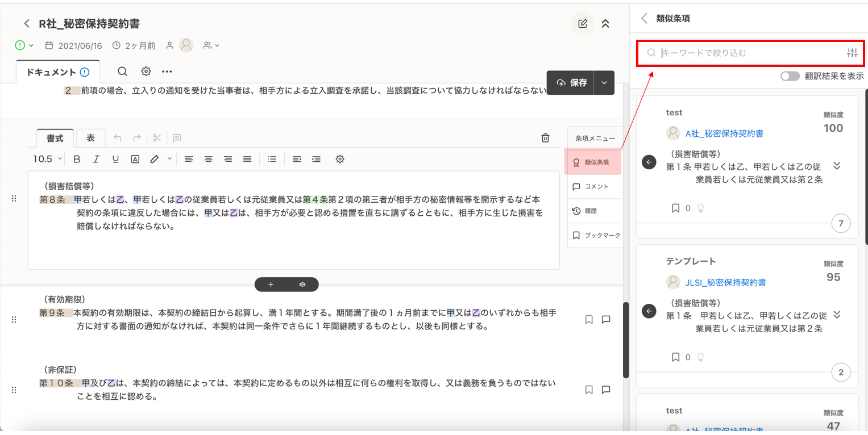Screen dimensions: 868x435
Task: Toggle underline formatting in editor
Action: [x=115, y=160]
